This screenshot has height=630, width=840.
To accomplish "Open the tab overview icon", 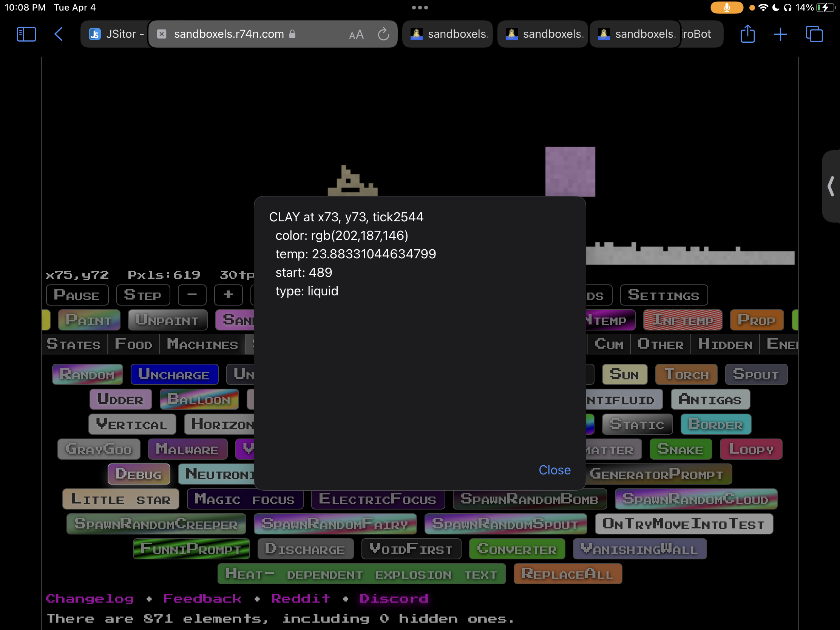I will click(814, 34).
